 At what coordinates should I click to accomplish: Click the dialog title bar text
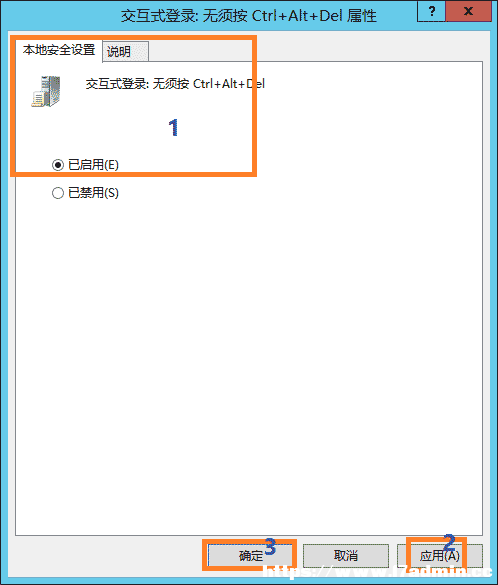(x=249, y=16)
